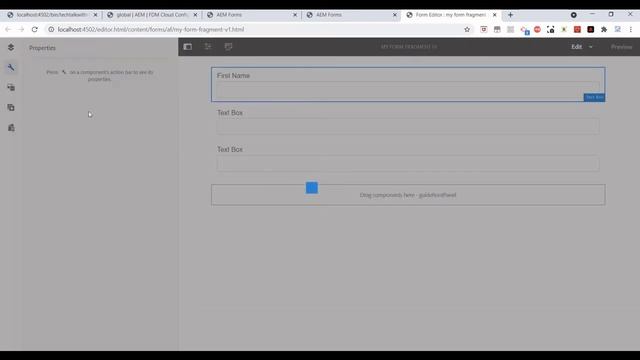Click the browser profile avatar icon
Image resolution: width=640 pixels, height=360 pixels.
pos(618,29)
